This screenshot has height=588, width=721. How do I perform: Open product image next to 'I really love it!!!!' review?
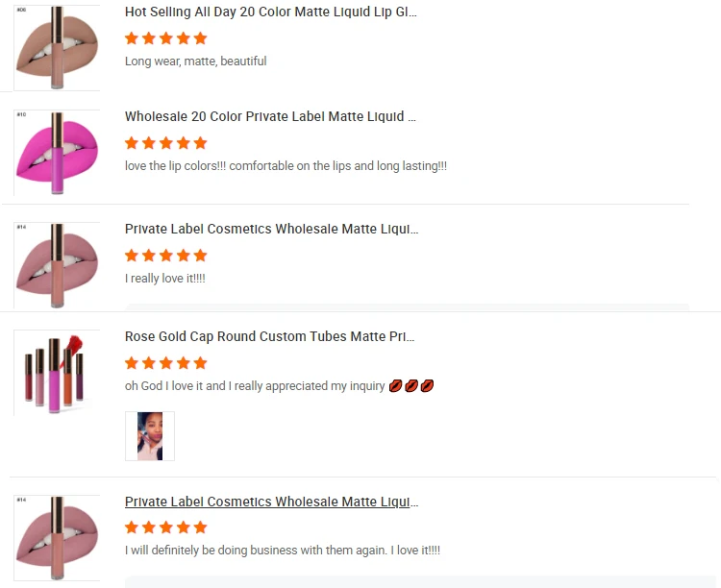(x=57, y=265)
